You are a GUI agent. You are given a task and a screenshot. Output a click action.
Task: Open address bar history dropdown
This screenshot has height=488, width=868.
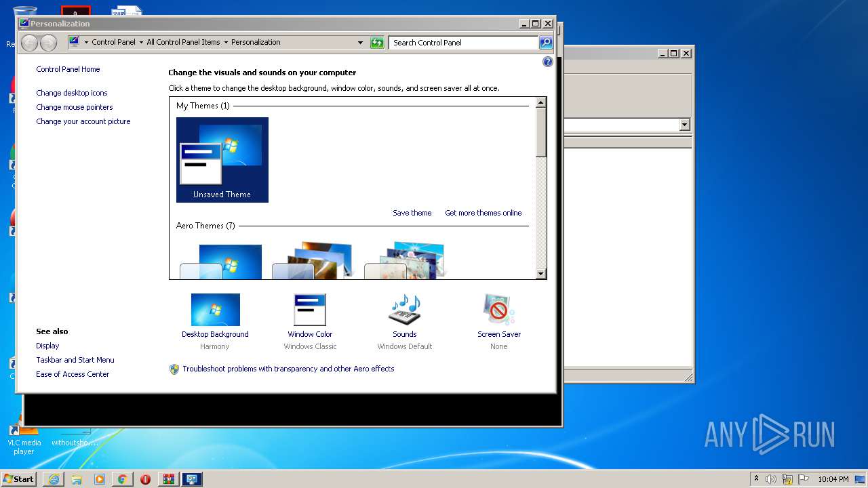[361, 43]
